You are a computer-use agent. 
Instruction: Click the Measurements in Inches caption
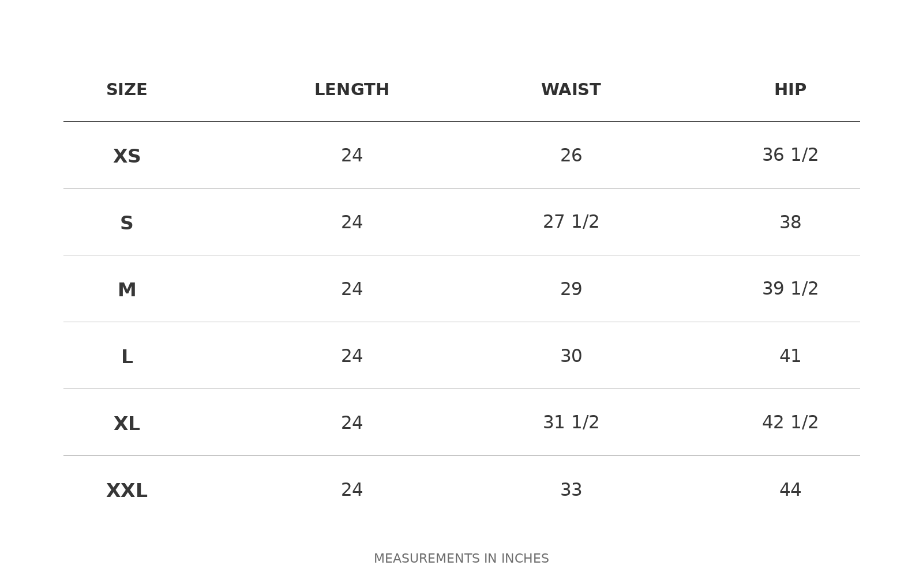(461, 559)
